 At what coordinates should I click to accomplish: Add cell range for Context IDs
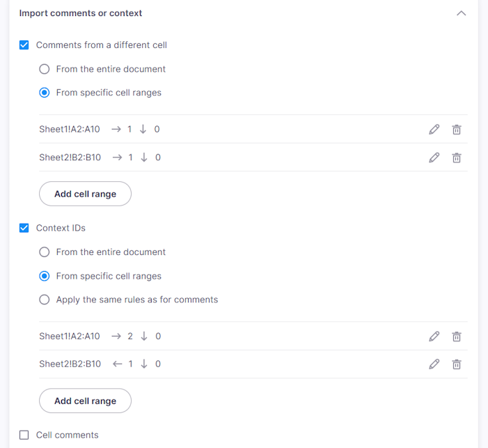point(85,401)
